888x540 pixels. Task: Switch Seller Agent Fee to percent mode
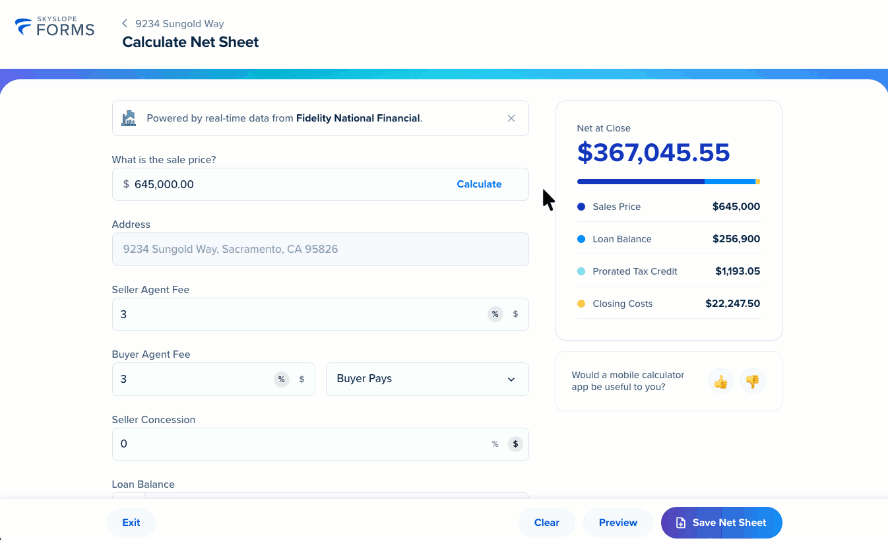click(x=495, y=314)
